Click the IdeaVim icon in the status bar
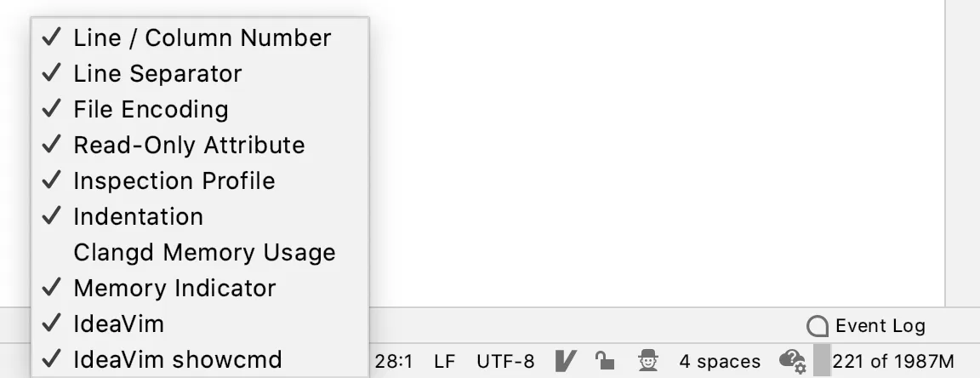Screen dimensions: 980x378 [x=566, y=361]
